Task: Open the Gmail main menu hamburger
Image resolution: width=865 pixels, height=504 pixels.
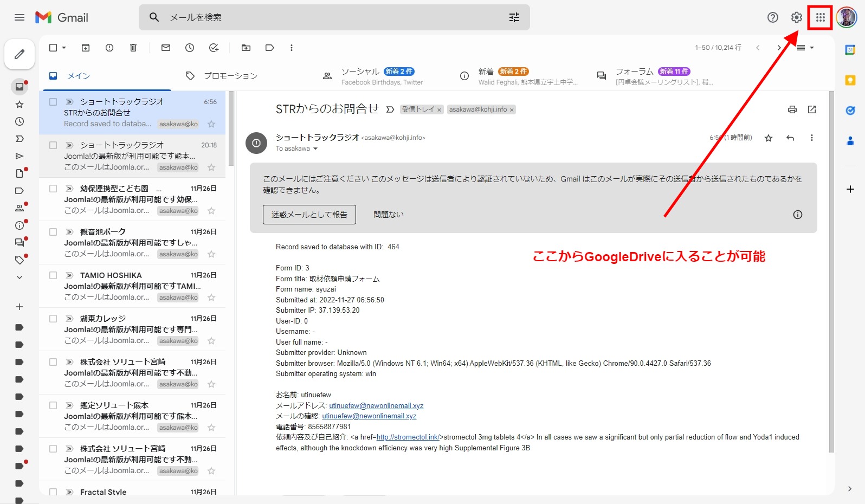Action: 20,17
